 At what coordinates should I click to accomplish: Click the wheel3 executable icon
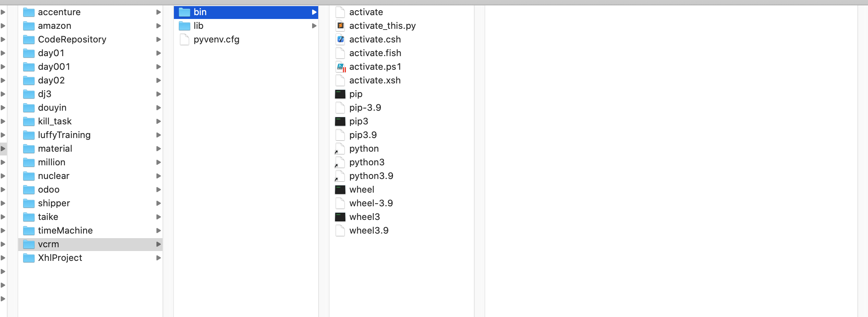coord(340,217)
